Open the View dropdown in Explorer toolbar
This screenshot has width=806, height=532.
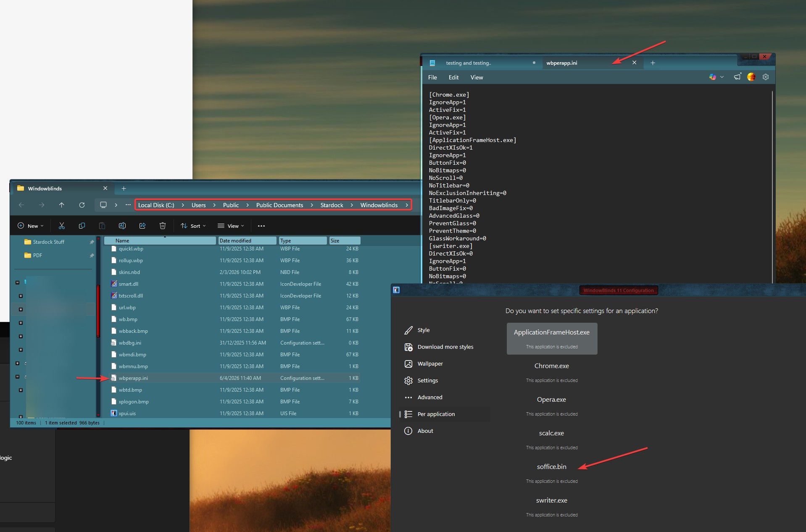pos(231,226)
